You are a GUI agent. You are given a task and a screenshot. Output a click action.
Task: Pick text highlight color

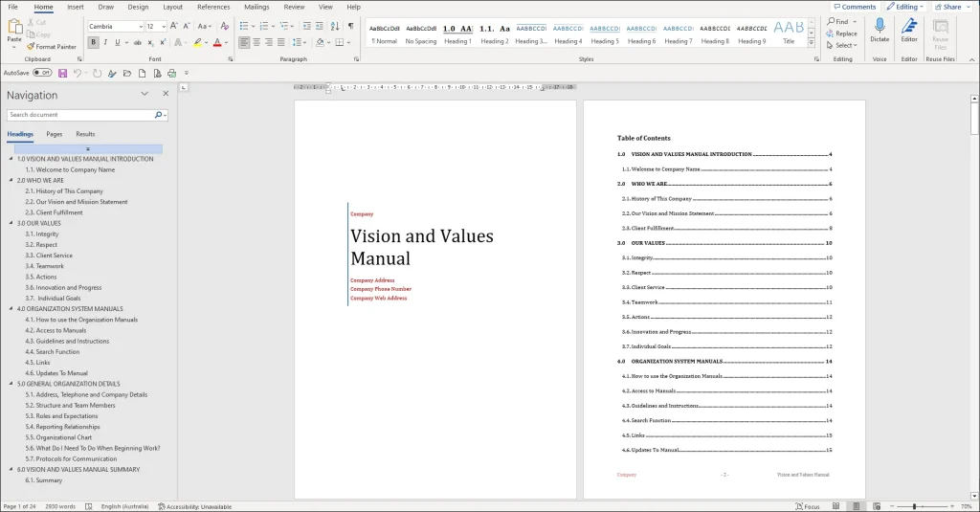pyautogui.click(x=197, y=42)
